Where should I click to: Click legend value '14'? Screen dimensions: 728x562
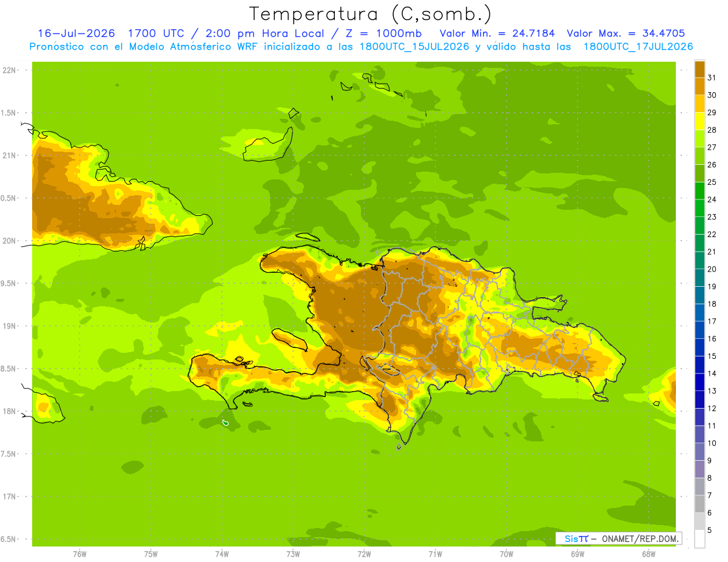click(712, 373)
